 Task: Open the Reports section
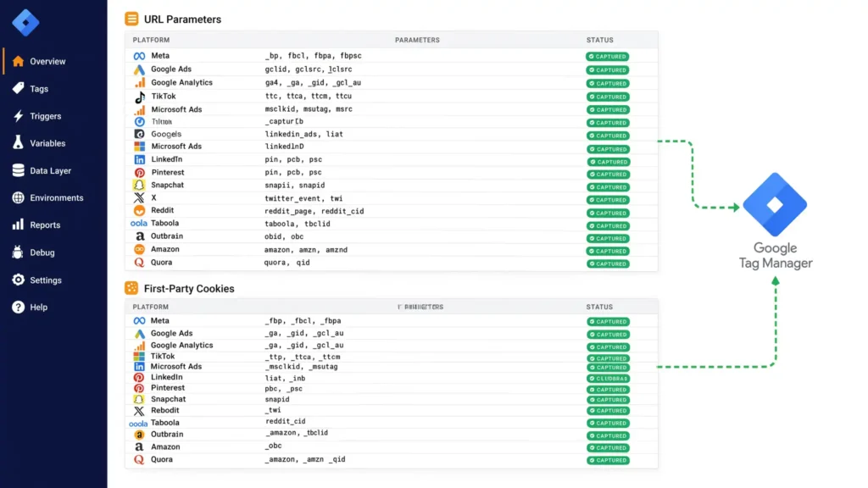(45, 225)
